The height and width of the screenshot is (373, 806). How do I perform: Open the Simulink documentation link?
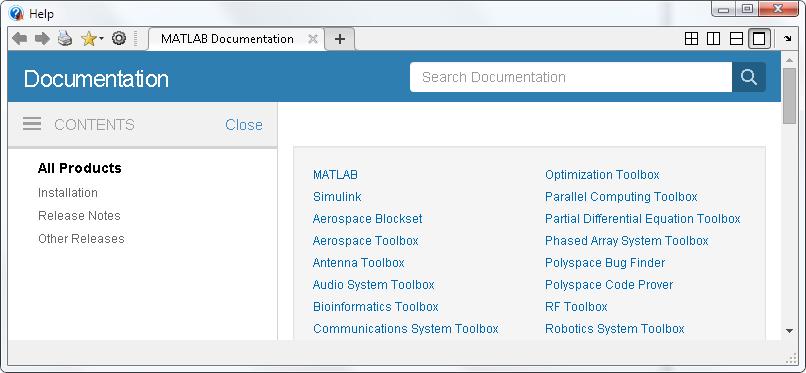[337, 197]
